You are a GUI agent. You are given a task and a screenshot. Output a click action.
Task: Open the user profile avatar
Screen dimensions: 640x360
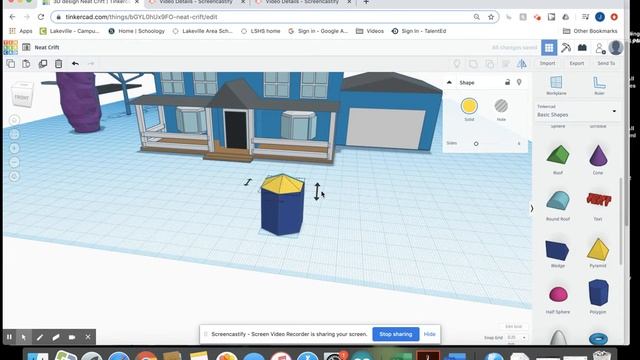click(616, 48)
